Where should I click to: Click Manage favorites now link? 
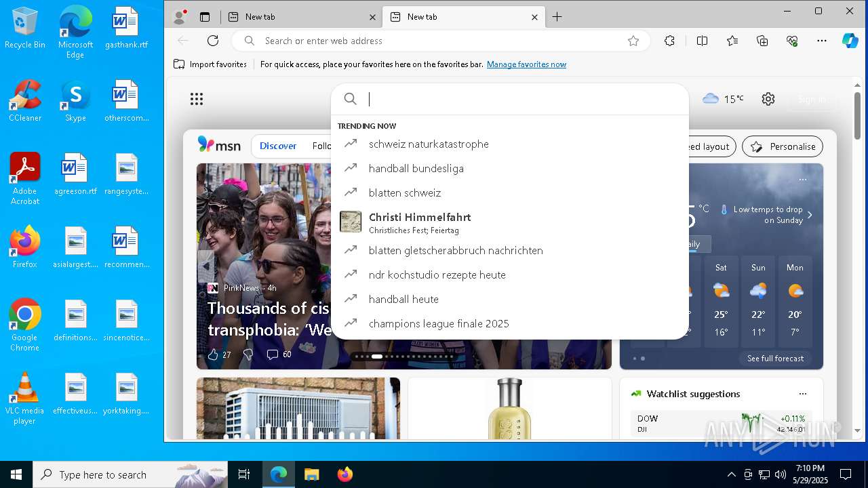[x=526, y=64]
